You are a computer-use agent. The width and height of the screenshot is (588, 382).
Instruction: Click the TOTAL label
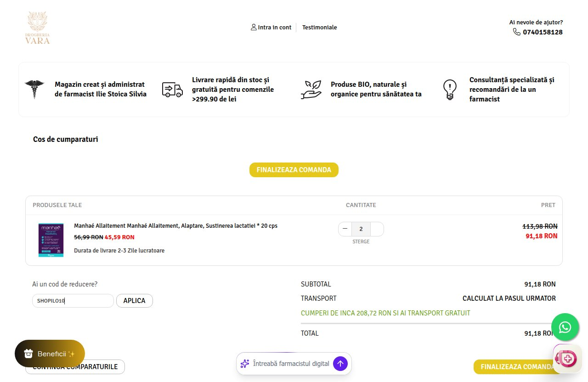pyautogui.click(x=310, y=333)
